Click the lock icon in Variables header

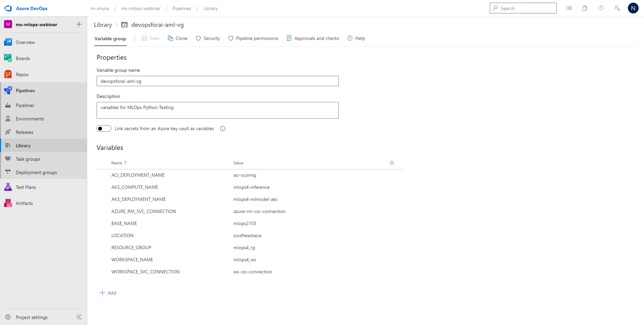392,163
